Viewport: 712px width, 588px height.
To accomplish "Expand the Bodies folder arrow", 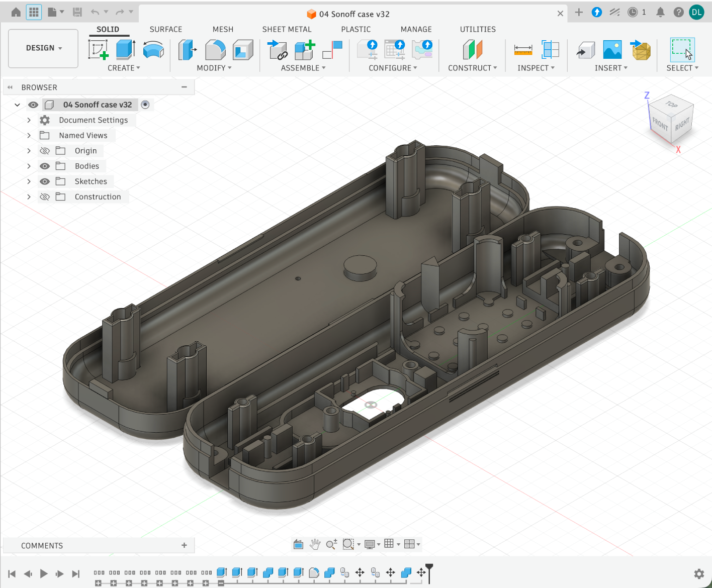I will [29, 166].
